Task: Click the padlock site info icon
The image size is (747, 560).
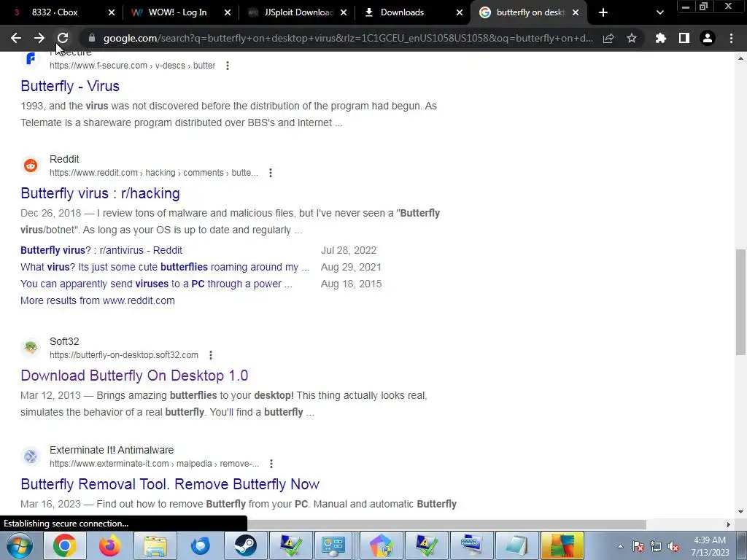Action: click(x=92, y=38)
